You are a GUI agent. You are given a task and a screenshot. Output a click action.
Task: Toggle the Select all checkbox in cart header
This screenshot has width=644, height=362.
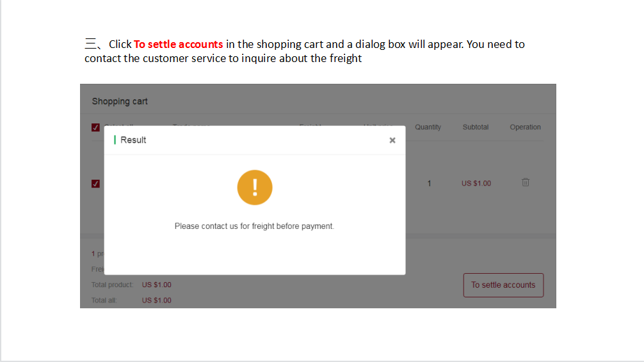click(x=95, y=127)
